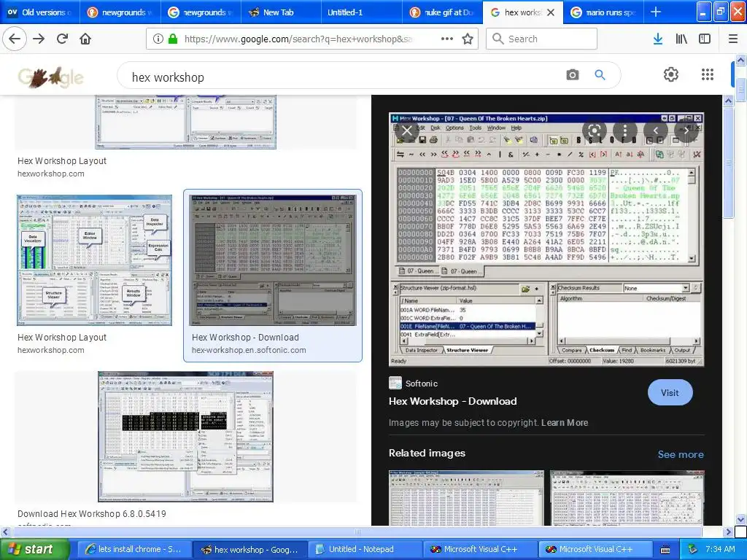This screenshot has width=747, height=560.
Task: Toggle the Firefox sidebar view
Action: 705,39
